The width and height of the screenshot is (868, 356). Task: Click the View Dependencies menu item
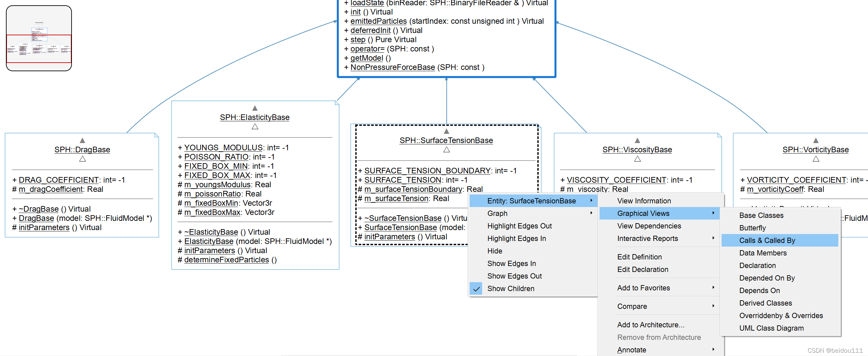pyautogui.click(x=650, y=227)
